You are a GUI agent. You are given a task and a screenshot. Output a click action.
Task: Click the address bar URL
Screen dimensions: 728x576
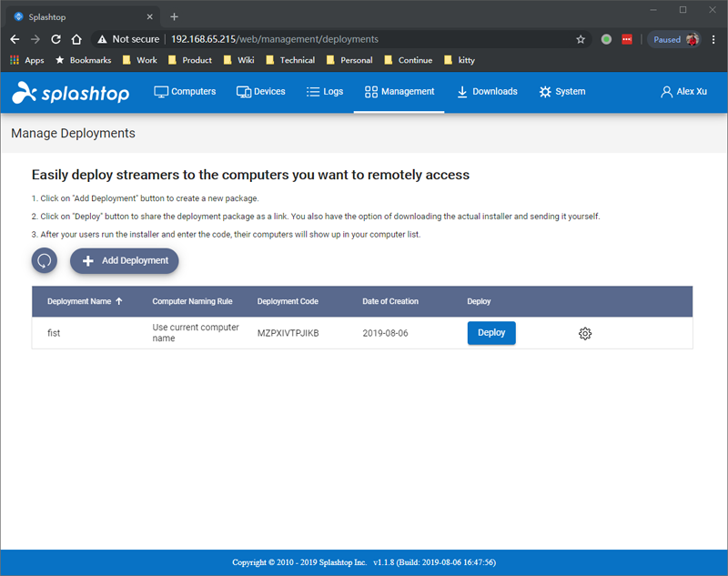pos(275,39)
